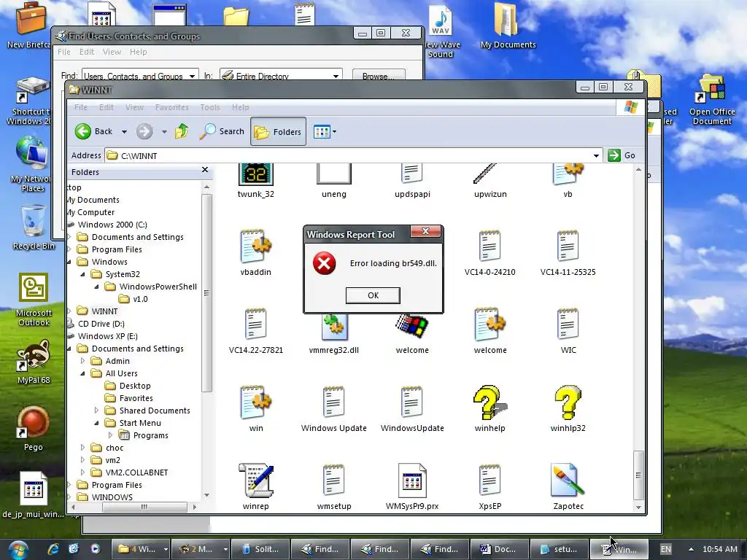Click the Start orb on taskbar
Viewport: 747px width, 560px height.
pos(18,550)
